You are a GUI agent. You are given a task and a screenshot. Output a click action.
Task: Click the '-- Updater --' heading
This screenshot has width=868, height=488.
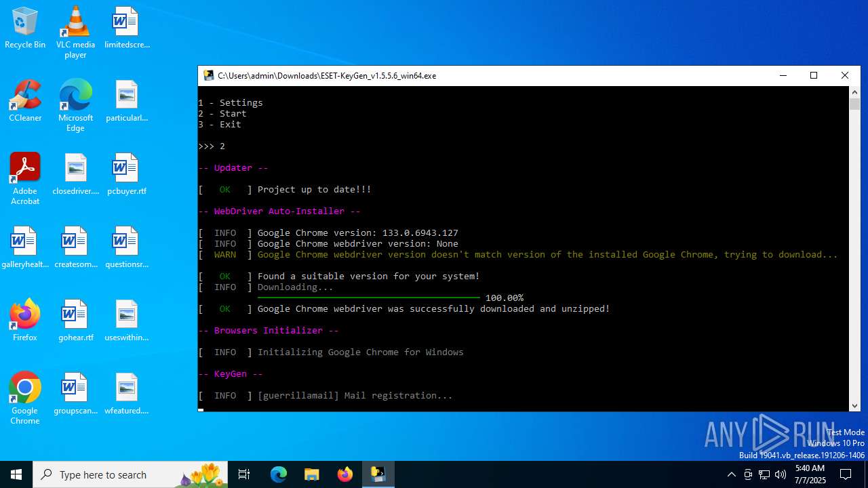(x=233, y=168)
